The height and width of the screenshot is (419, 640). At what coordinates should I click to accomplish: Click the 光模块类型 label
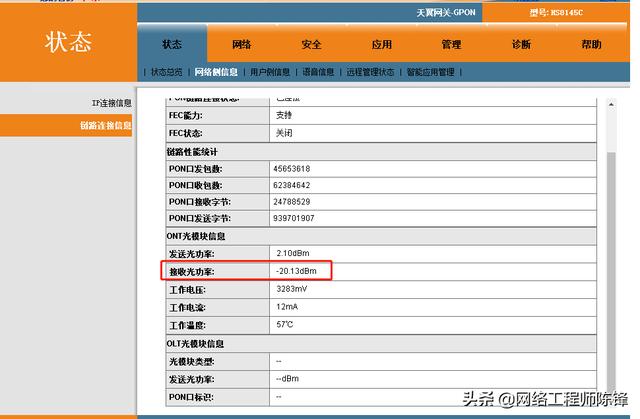pyautogui.click(x=191, y=361)
